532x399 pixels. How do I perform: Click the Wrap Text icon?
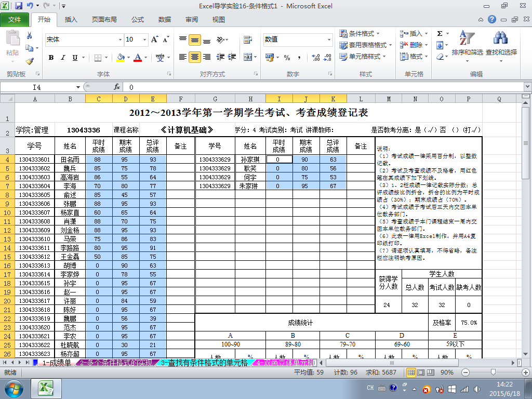pos(248,39)
